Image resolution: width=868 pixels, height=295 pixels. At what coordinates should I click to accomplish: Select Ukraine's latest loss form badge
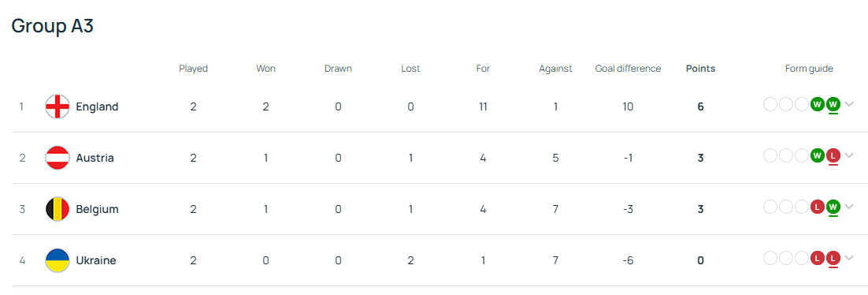tap(833, 259)
